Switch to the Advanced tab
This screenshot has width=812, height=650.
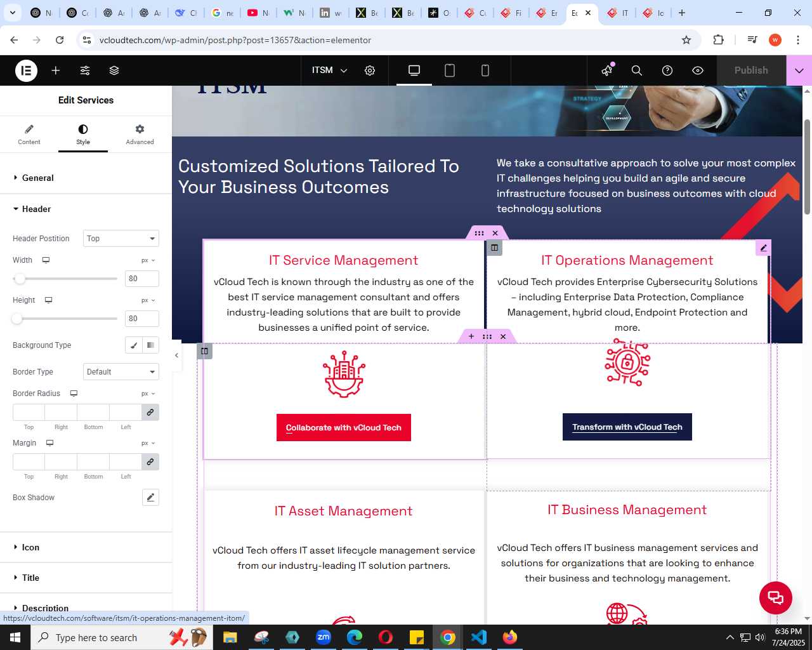click(x=140, y=135)
